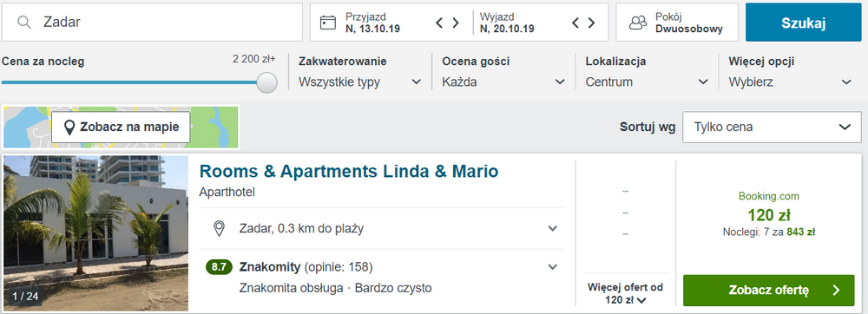
Task: Click the green Zobacz ofertę button
Action: [769, 291]
